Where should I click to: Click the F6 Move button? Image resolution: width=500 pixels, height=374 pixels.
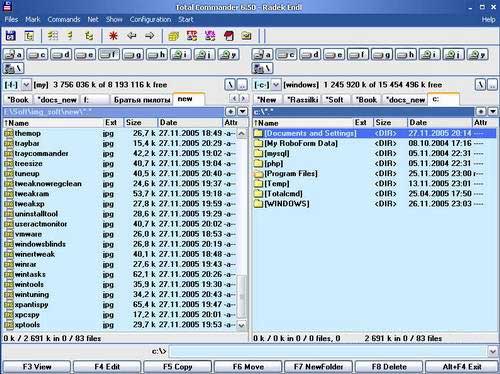[x=248, y=367]
